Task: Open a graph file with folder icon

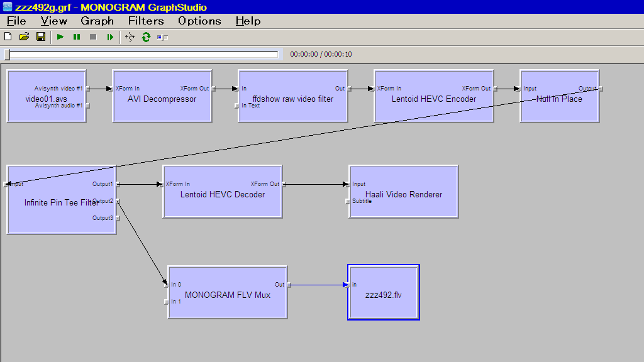Action: pyautogui.click(x=25, y=37)
